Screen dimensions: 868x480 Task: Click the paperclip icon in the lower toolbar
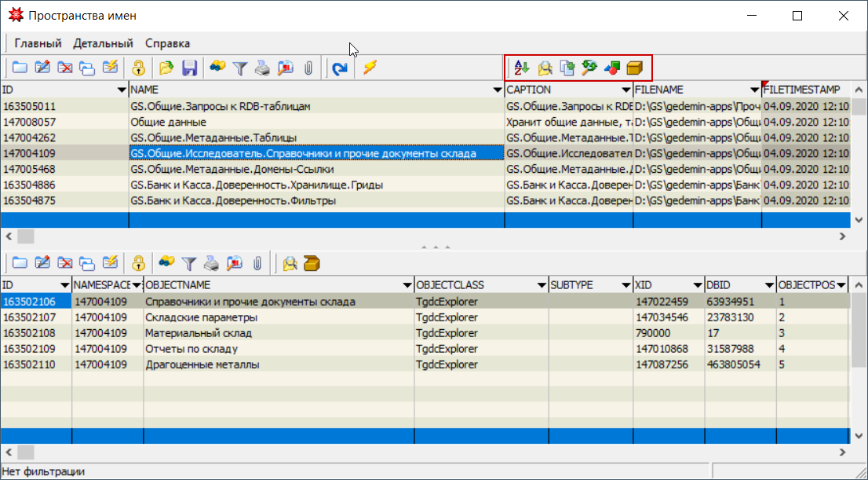pyautogui.click(x=257, y=263)
